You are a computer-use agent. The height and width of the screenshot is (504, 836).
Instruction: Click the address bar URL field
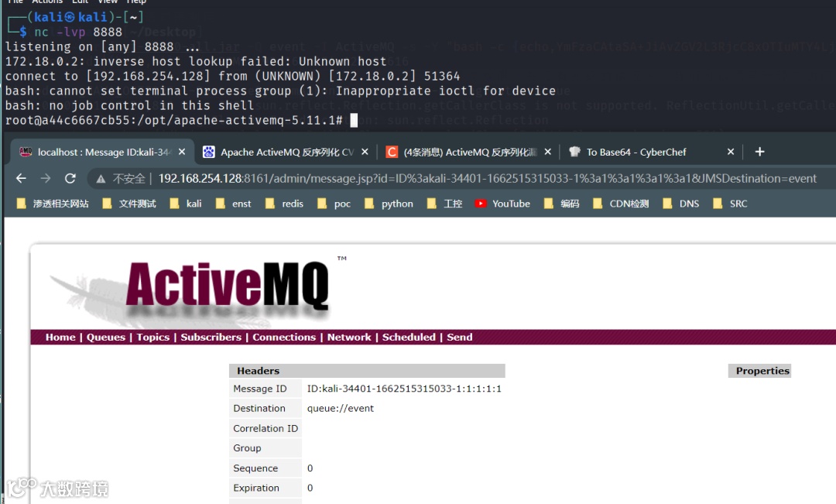[x=487, y=179]
